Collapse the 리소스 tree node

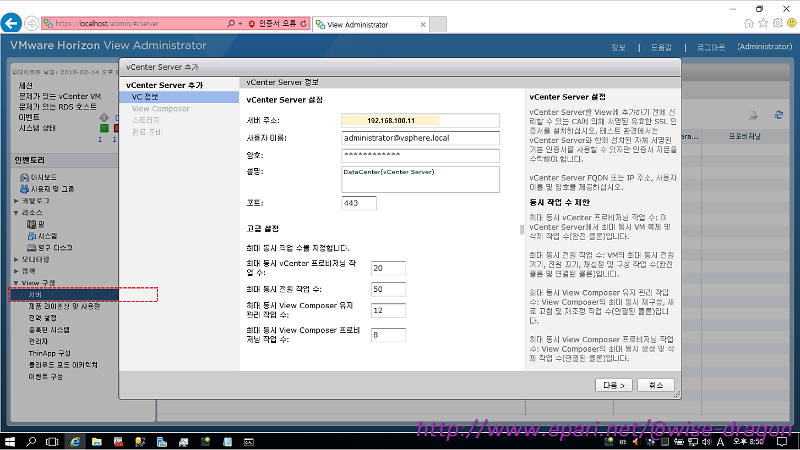(x=16, y=213)
